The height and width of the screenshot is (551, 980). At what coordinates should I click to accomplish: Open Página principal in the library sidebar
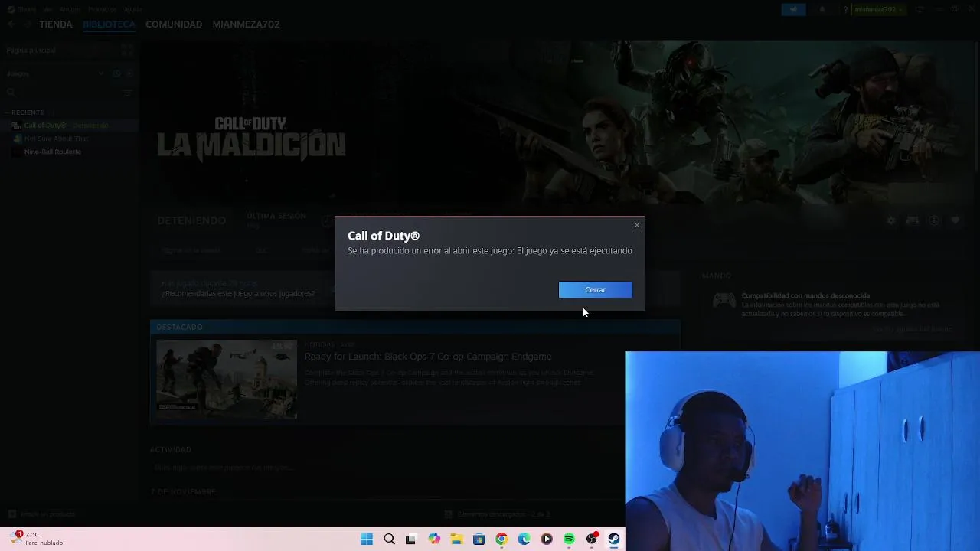click(31, 51)
